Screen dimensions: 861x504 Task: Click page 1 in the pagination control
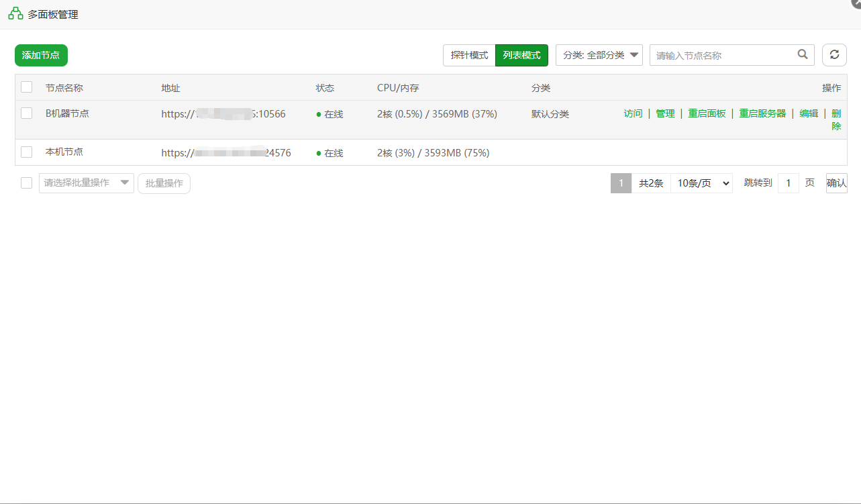click(621, 183)
